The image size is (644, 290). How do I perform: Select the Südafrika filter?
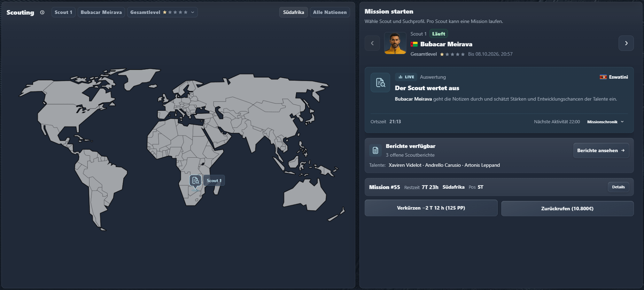pyautogui.click(x=293, y=12)
